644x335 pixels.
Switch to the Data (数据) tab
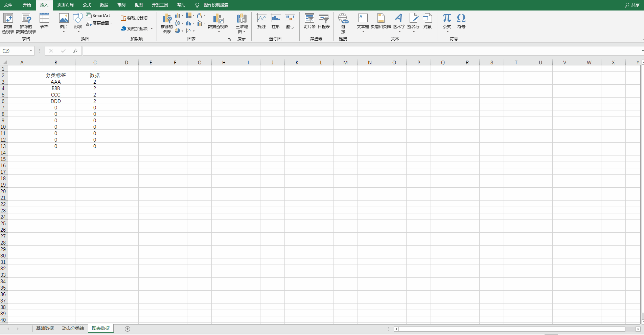pos(104,5)
